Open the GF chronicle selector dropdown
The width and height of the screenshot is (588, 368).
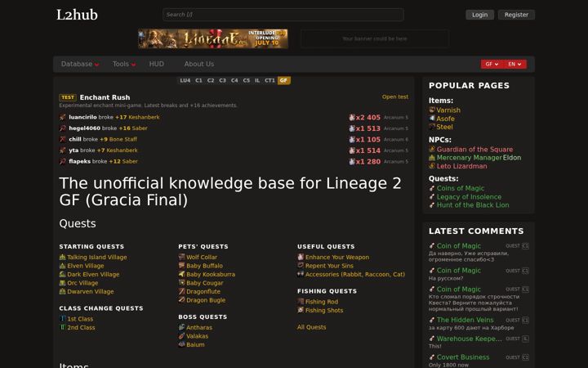pos(492,65)
